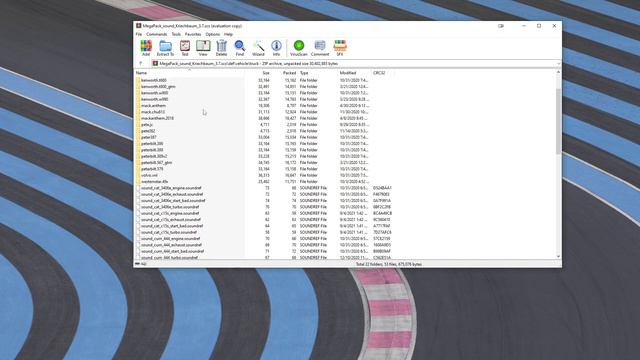Screen dimensions: 640x360
Task: Open the Commands menu
Action: click(157, 34)
